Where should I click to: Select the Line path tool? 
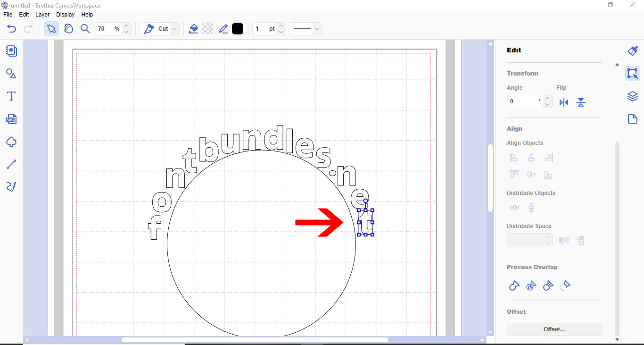pos(11,164)
